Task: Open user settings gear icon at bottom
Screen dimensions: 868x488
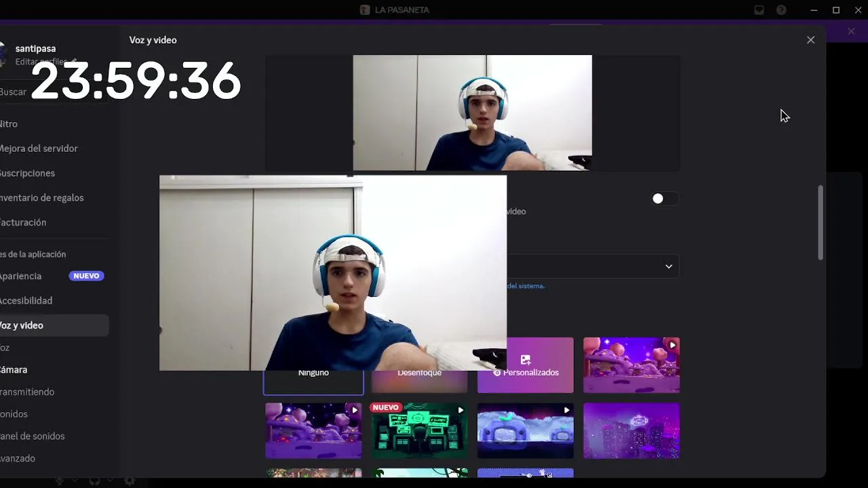Action: [x=130, y=481]
